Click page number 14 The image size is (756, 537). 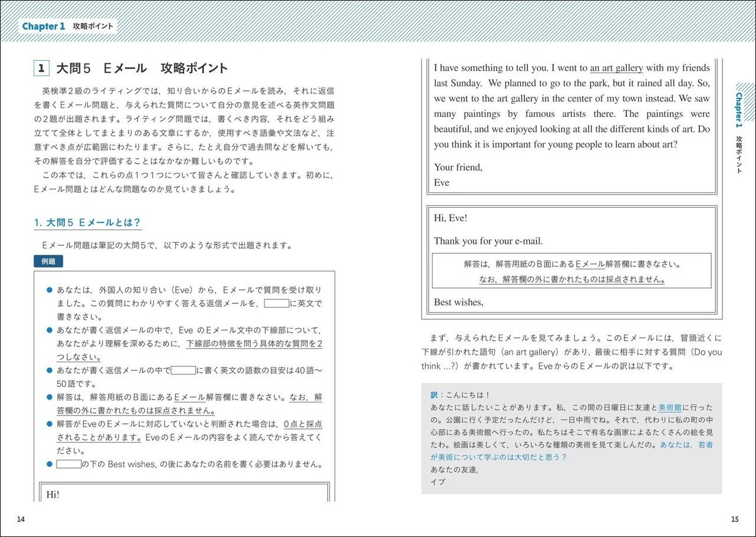[21, 519]
